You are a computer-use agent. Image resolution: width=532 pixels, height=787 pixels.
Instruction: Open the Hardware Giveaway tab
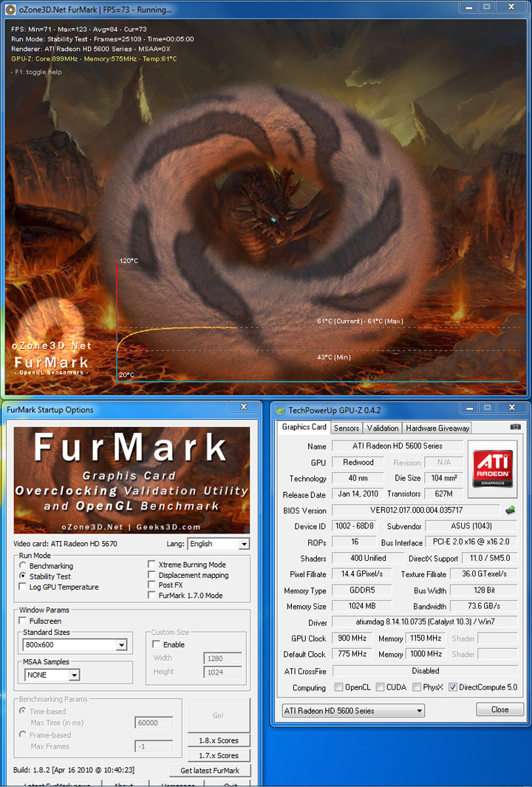[437, 428]
